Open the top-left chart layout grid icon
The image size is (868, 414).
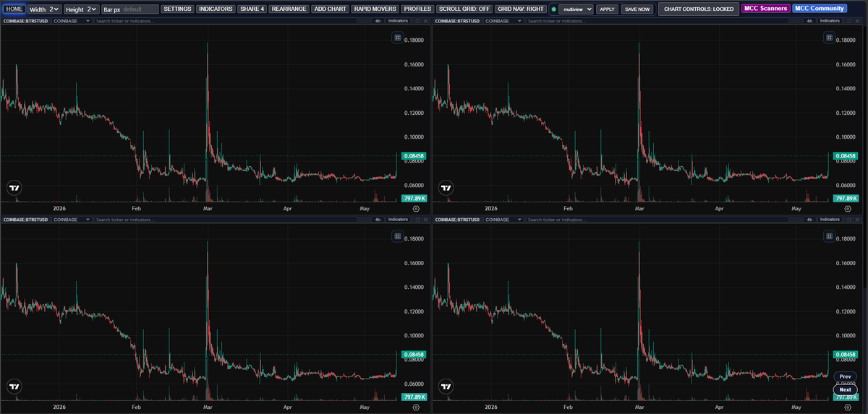coord(397,37)
